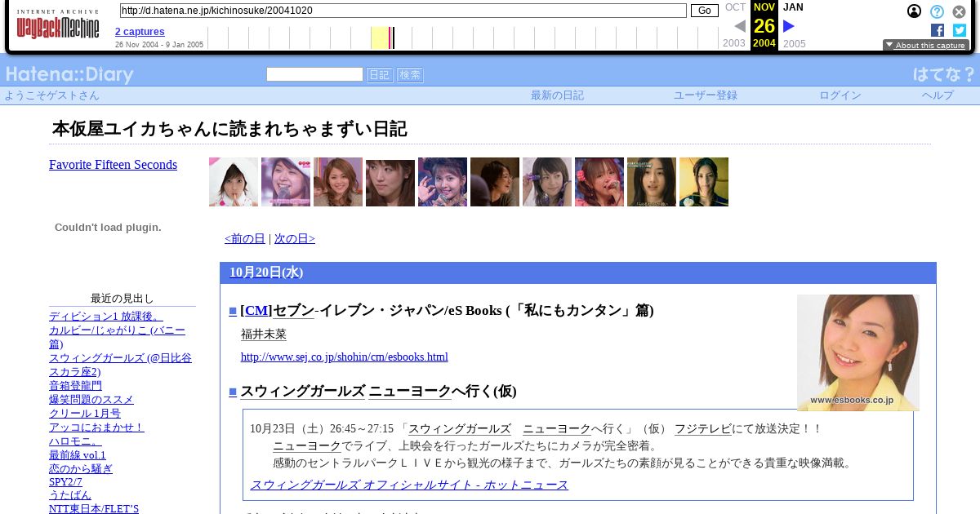
Task: Go to <前の日 previous day link
Action: tap(245, 239)
